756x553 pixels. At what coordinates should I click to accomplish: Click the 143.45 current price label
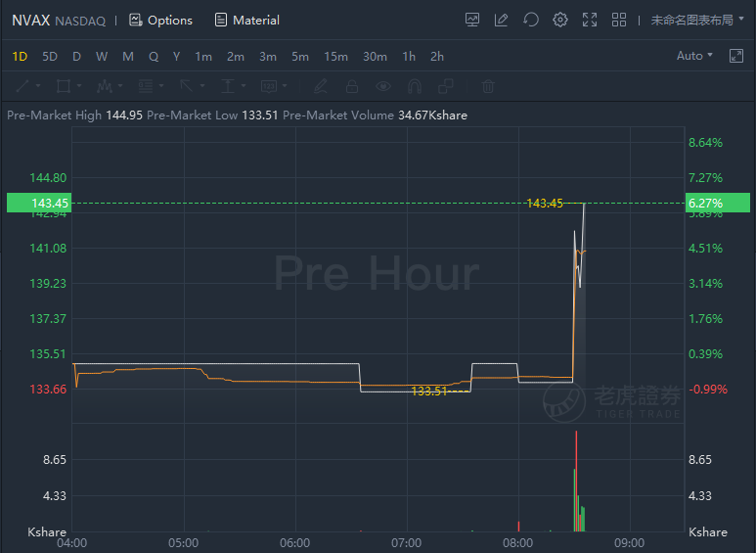pyautogui.click(x=39, y=203)
